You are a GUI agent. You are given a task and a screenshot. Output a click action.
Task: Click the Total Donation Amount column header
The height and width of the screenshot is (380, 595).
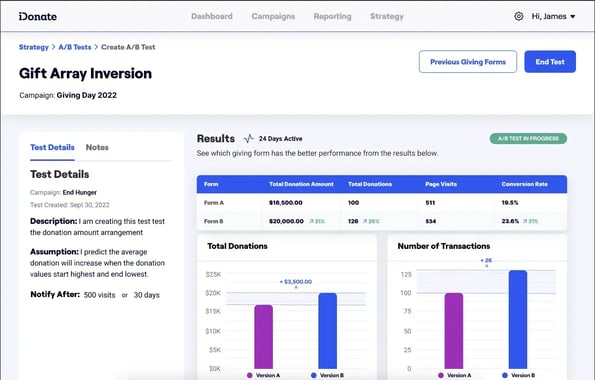point(301,184)
